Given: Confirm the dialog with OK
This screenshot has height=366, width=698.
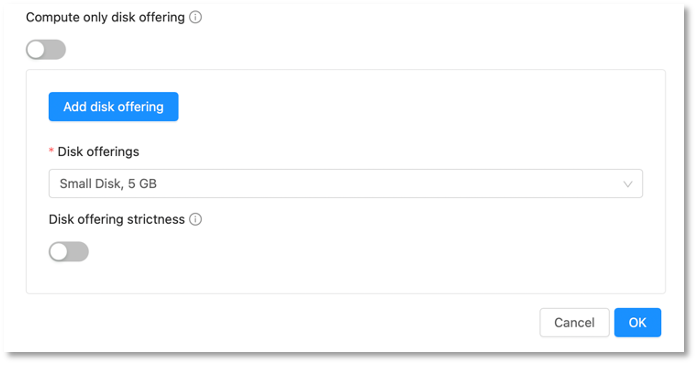Looking at the screenshot, I should 637,322.
